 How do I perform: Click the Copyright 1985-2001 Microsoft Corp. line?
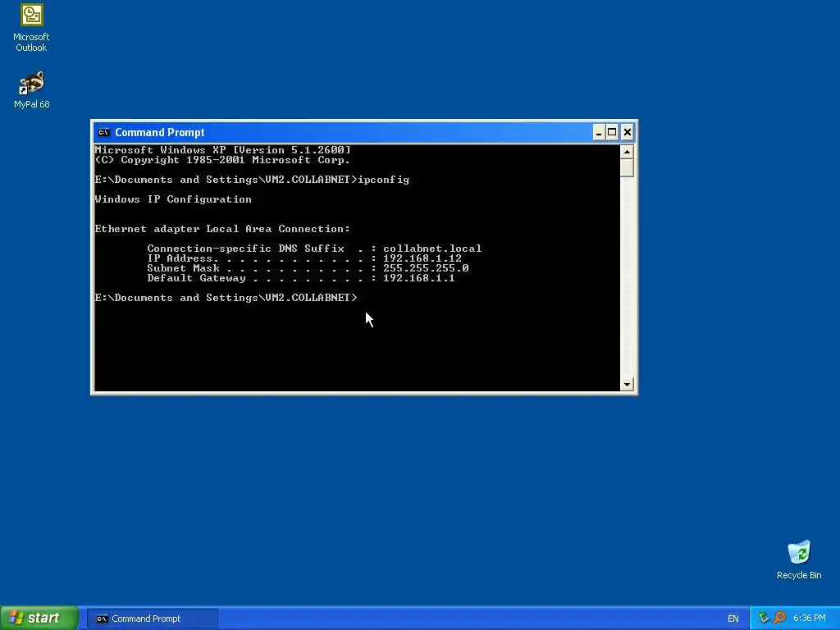[x=222, y=160]
